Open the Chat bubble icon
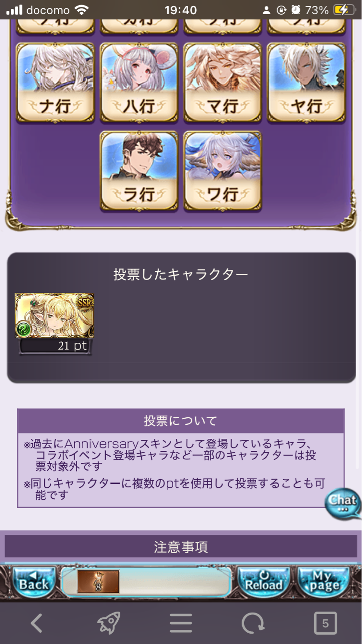 [343, 504]
